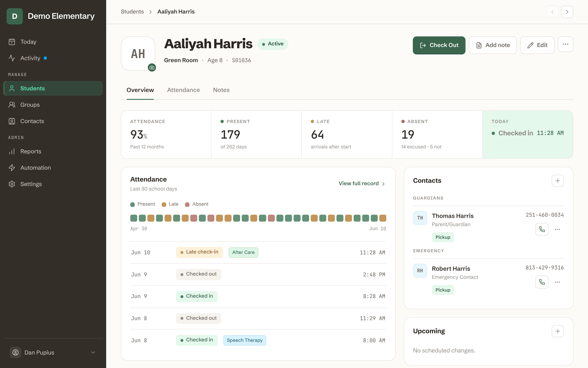Call Robert Harris via phone icon
Viewport: 588px width, 368px height.
coord(542,282)
